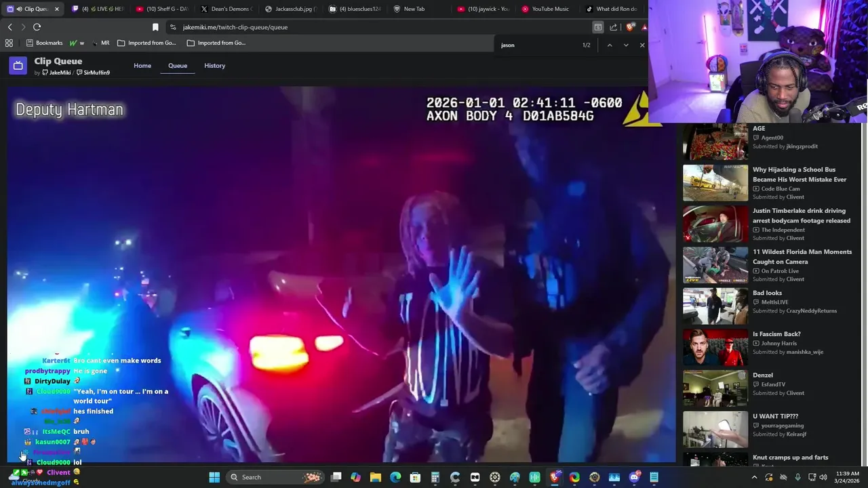The height and width of the screenshot is (488, 868).
Task: Click the bookmark icon in the address bar
Action: (x=155, y=27)
